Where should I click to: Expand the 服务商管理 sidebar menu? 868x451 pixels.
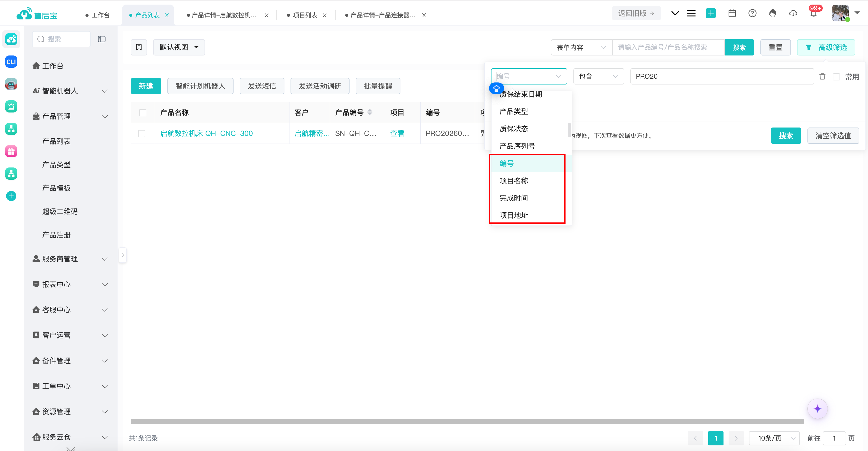click(x=70, y=259)
